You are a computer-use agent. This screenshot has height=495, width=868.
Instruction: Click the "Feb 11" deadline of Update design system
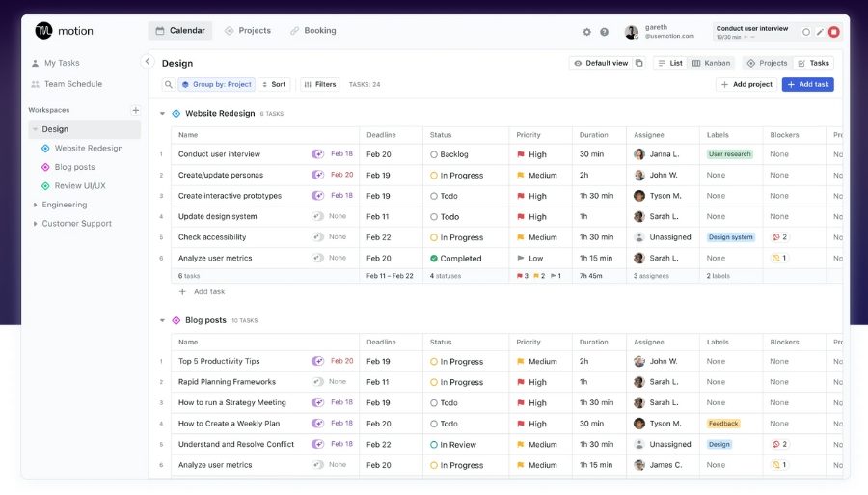click(x=377, y=216)
